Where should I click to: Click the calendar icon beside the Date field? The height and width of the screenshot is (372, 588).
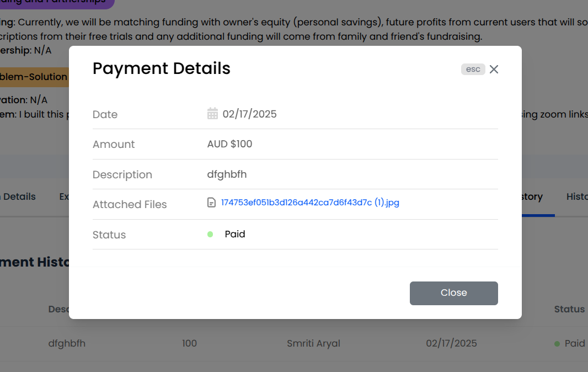click(213, 113)
